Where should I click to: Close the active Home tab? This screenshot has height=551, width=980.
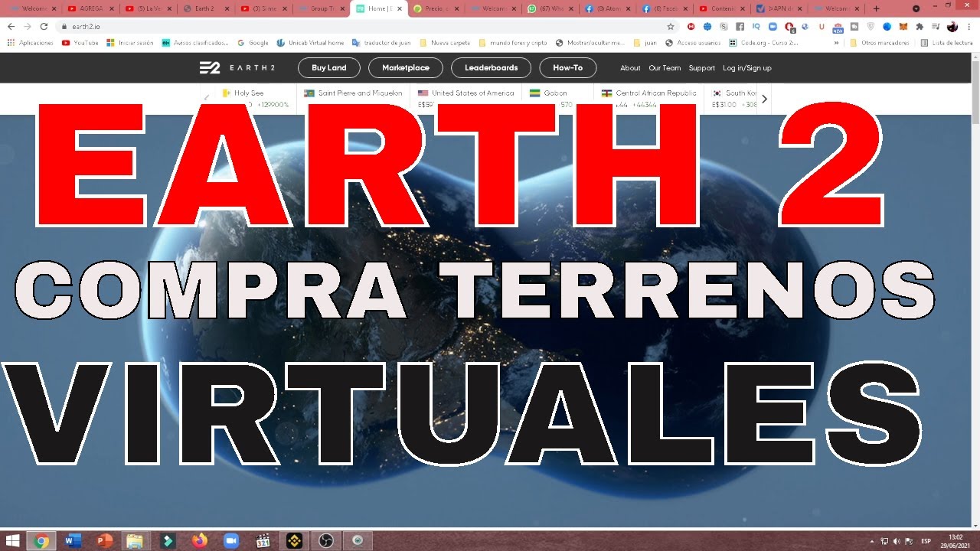[399, 8]
